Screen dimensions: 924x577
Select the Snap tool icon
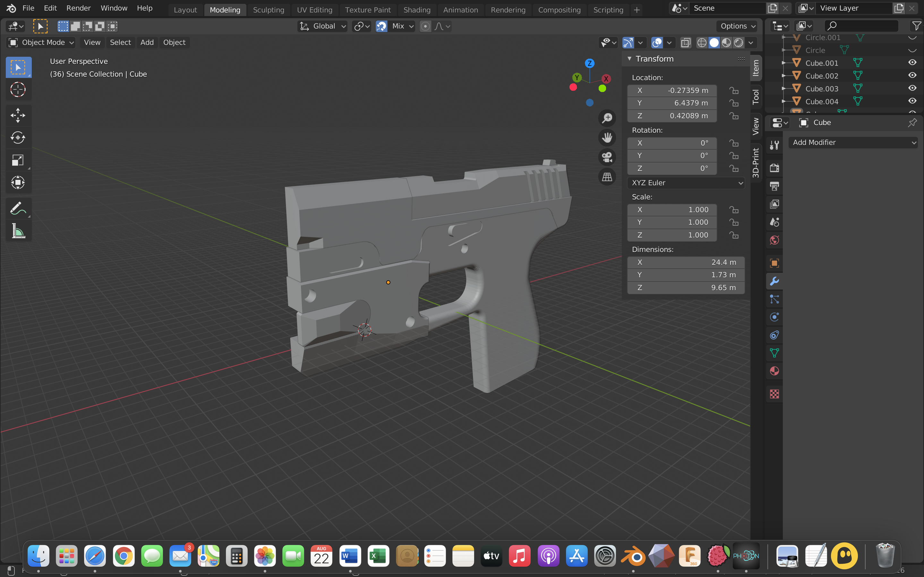tap(381, 26)
